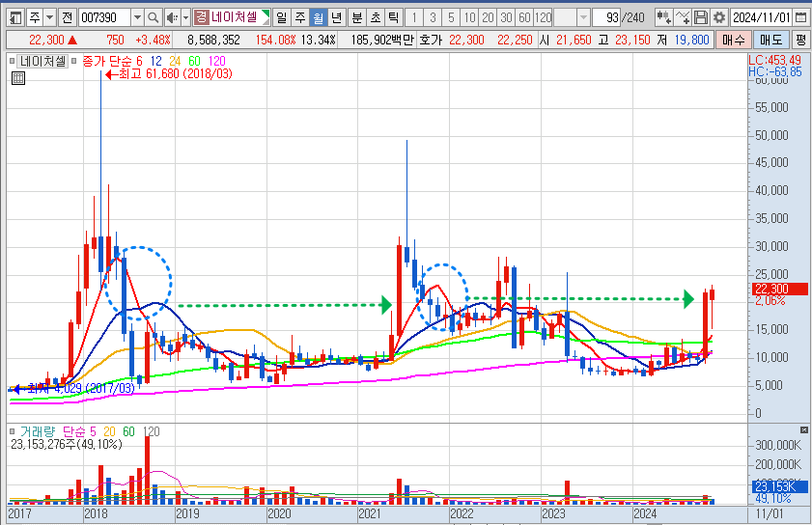The height and width of the screenshot is (525, 812).
Task: Open chart settings gear icon
Action: [719, 18]
